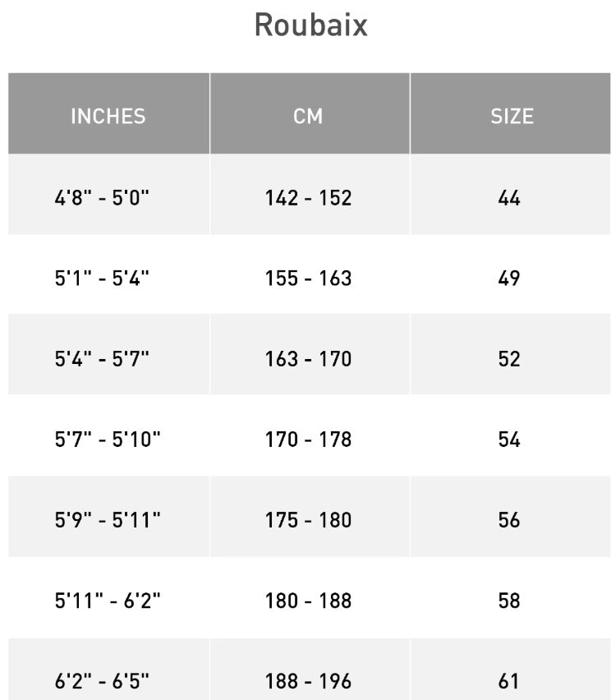Click size 61 in the table

[509, 681]
